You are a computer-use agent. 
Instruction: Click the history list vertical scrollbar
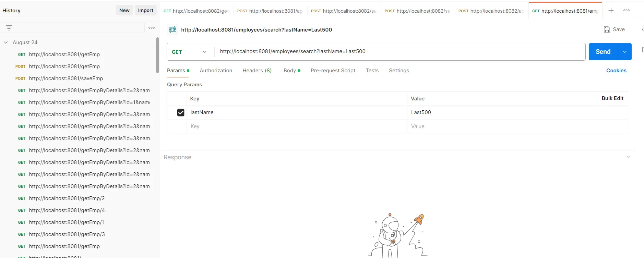[x=157, y=55]
